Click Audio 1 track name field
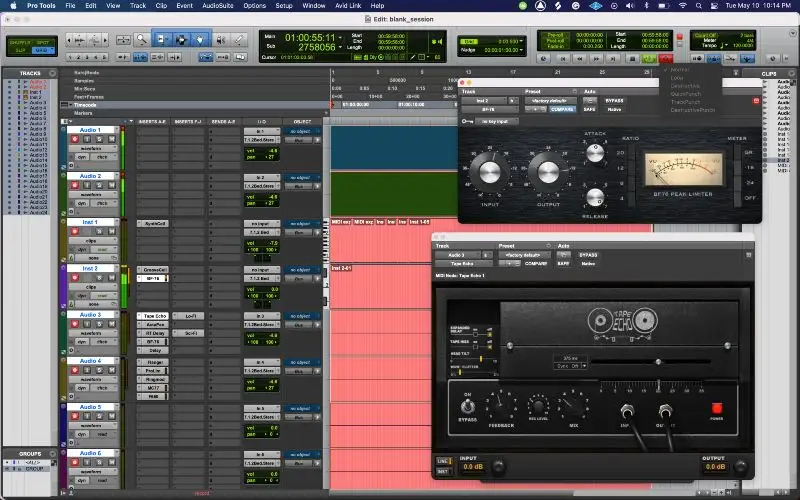The image size is (800, 500). click(x=91, y=130)
